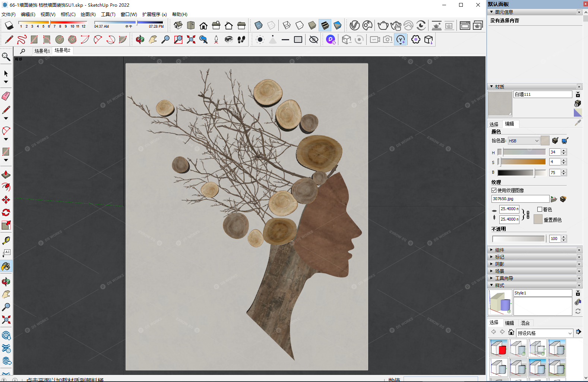Open the 预设风格 styles dropdown
This screenshot has height=382, width=588.
[544, 333]
